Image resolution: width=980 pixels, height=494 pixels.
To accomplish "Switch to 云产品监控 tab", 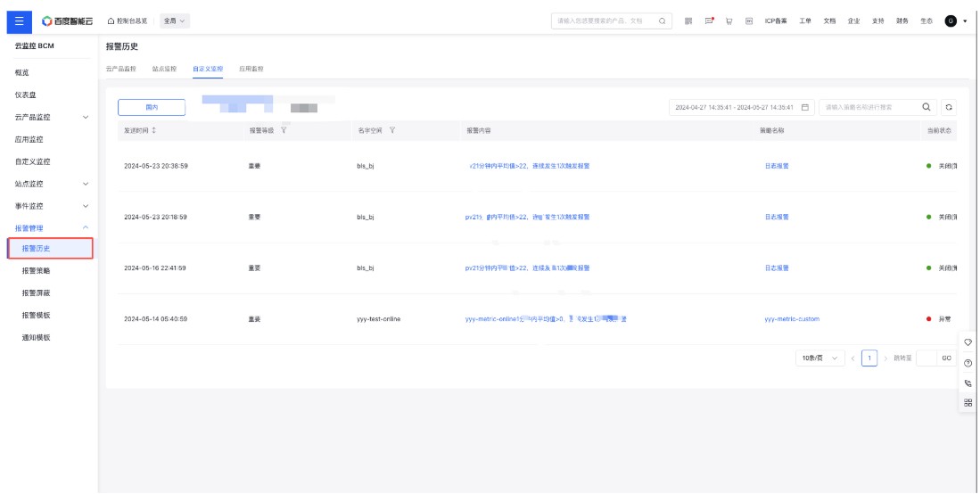I will point(120,69).
